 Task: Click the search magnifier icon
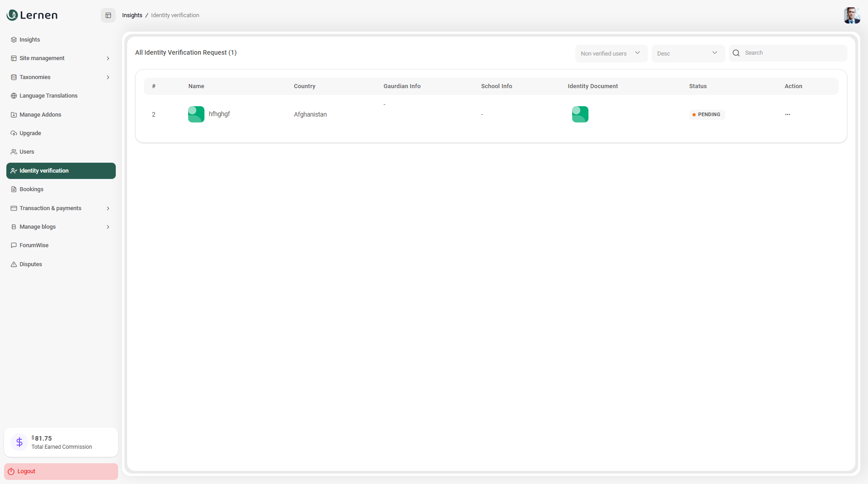[736, 53]
